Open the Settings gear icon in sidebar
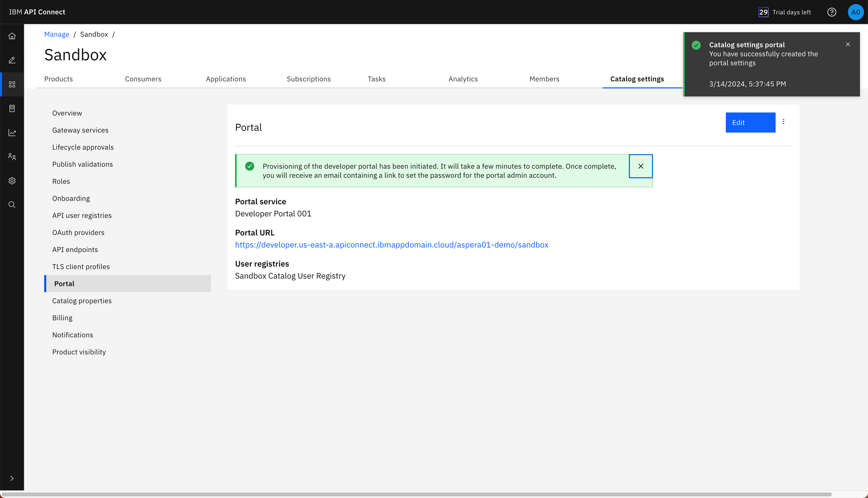Viewport: 868px width, 498px height. 12,181
